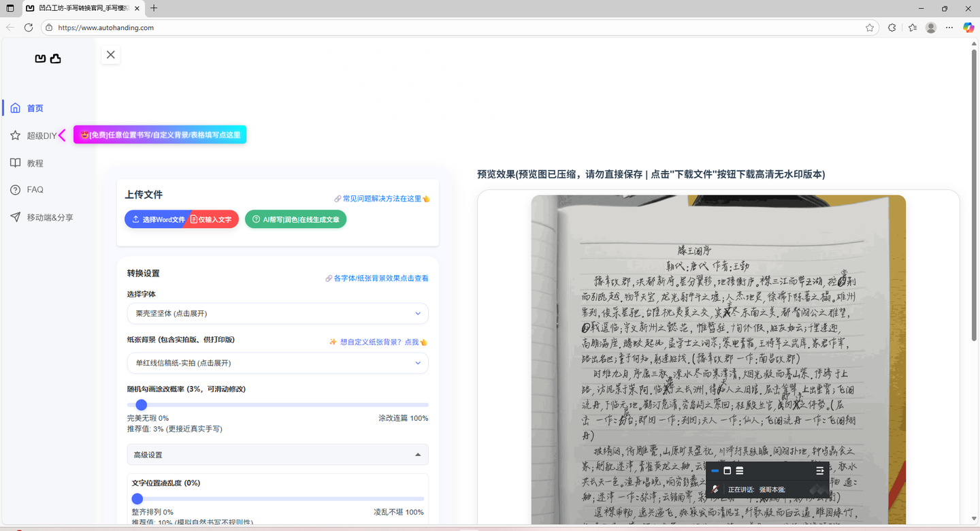Click the stacked list icon in meeting toolbar
The height and width of the screenshot is (531, 980).
740,470
